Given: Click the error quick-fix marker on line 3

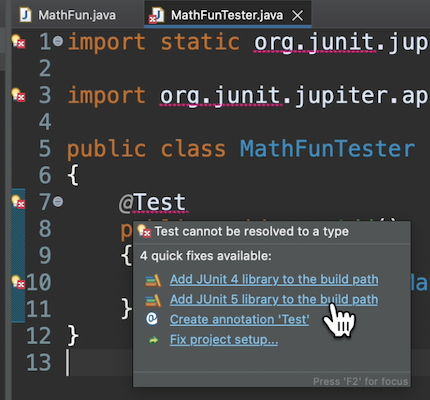Looking at the screenshot, I should (18, 95).
